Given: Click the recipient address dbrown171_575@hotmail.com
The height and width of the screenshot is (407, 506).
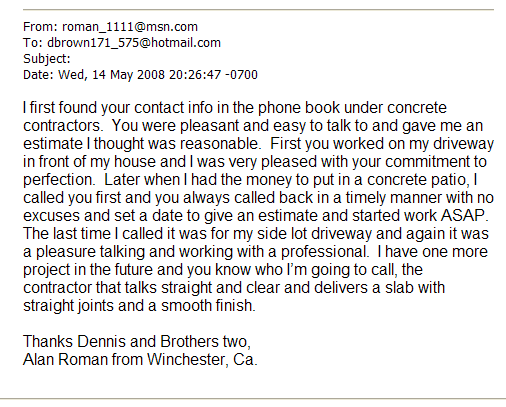Looking at the screenshot, I should click(134, 43).
